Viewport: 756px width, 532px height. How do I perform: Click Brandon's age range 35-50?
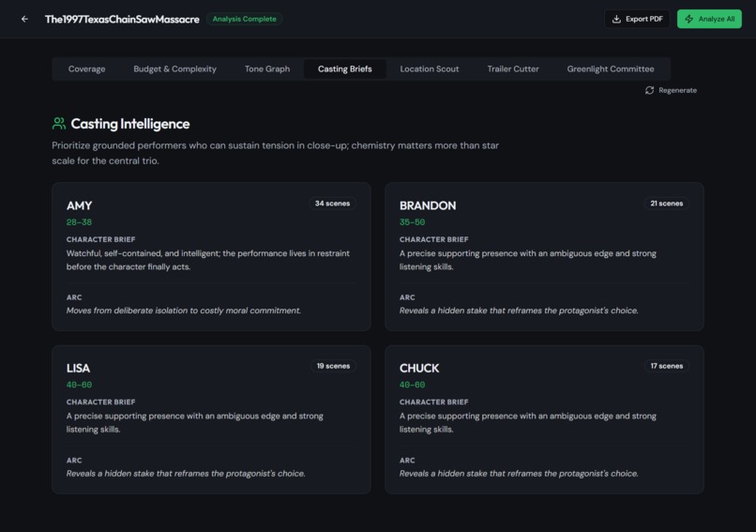point(412,222)
